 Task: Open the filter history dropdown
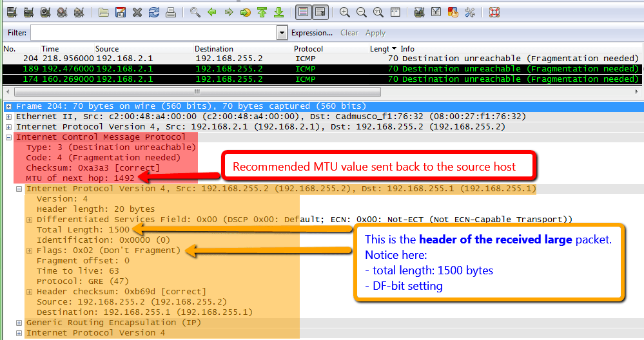[x=282, y=33]
